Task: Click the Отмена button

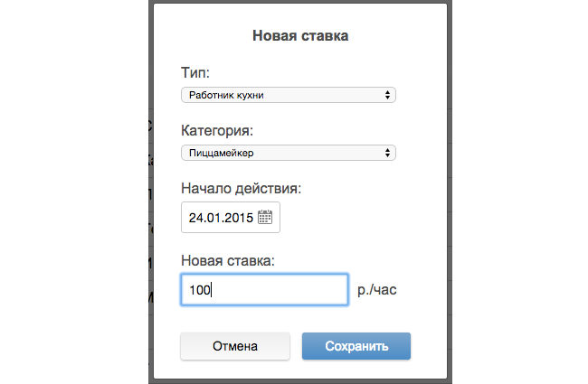Action: pos(235,346)
